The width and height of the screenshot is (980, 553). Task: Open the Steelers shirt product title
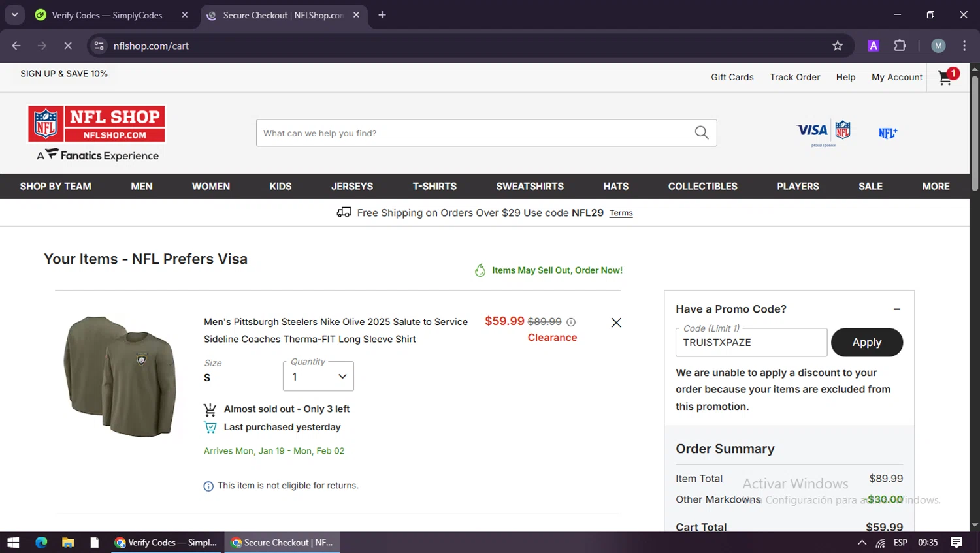(336, 330)
